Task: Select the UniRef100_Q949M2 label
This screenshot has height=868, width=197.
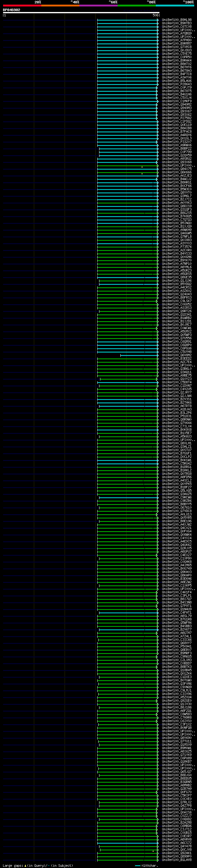Action: 176,104
